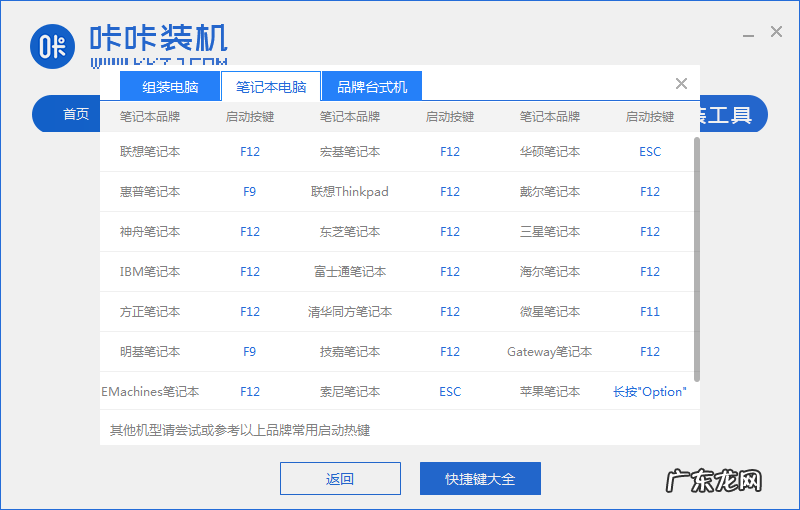Click the hint text 其他机型请尝试或参考以上品牌常用启动热键
800x510 pixels.
point(240,430)
